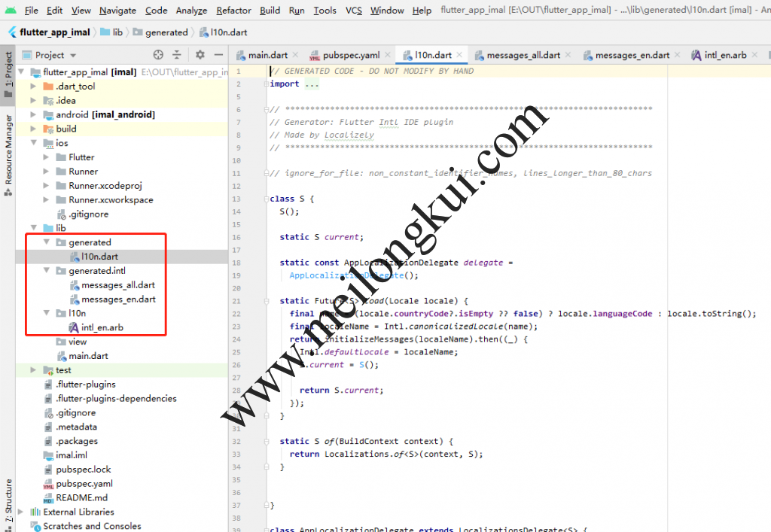This screenshot has width=771, height=532.
Task: Open the Project view dropdown
Action: [73, 55]
